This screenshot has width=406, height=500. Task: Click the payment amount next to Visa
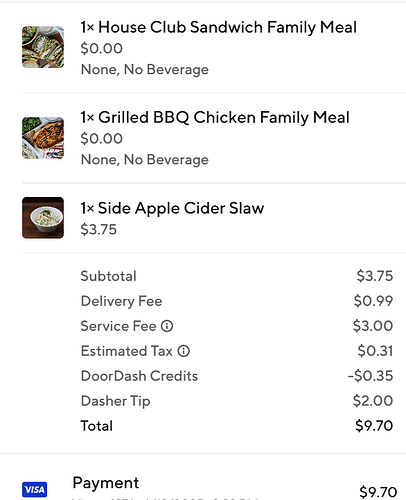[x=378, y=492]
